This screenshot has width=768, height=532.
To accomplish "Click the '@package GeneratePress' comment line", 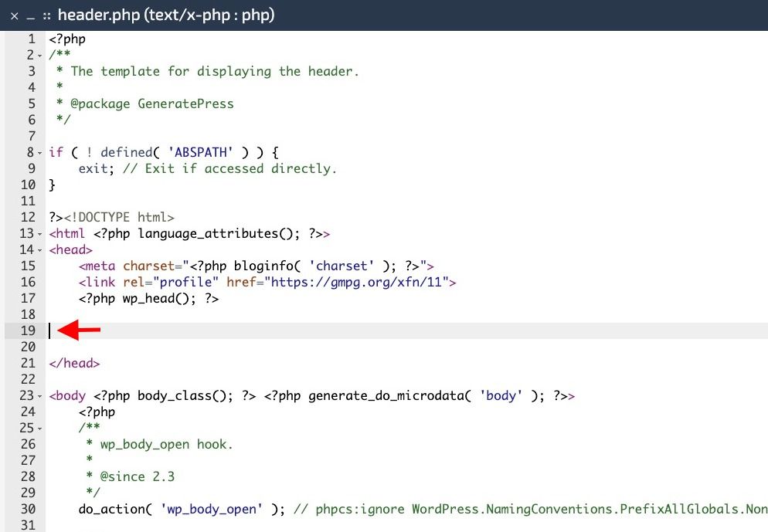I will (x=152, y=103).
